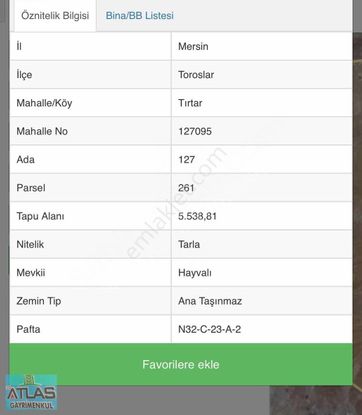This screenshot has width=362, height=415.
Task: Click the Mevkii value Hayvalı
Action: (195, 273)
